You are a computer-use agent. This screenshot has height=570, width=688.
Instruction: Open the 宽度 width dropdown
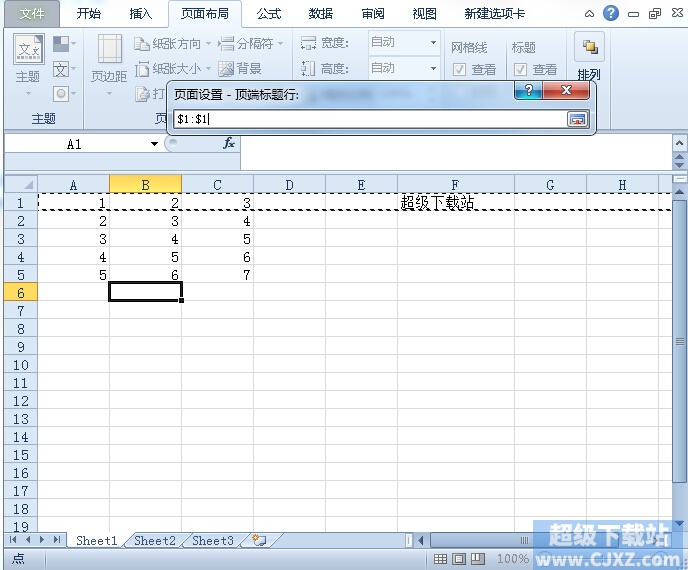point(433,43)
